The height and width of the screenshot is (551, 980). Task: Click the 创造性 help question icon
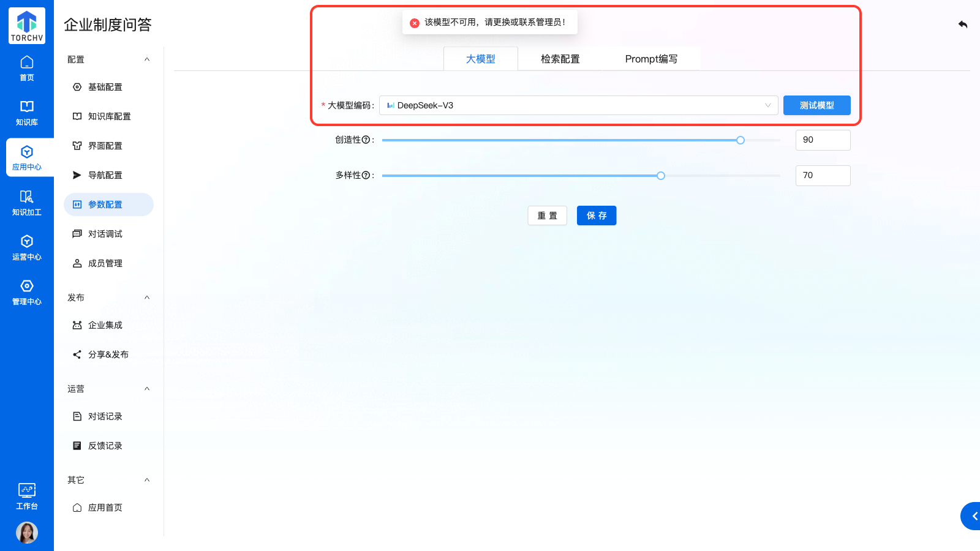click(366, 140)
